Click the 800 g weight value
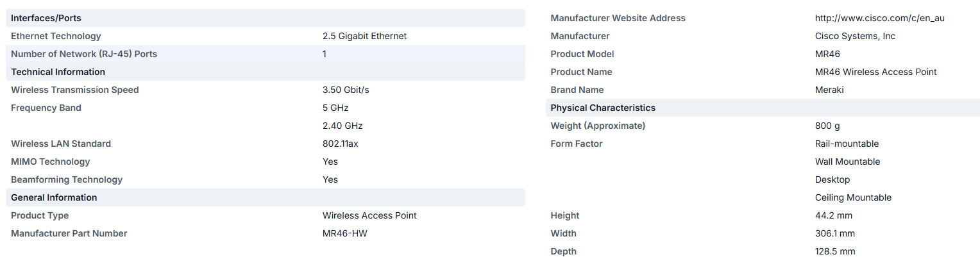Viewport: 980px width, 266px height. pos(827,126)
